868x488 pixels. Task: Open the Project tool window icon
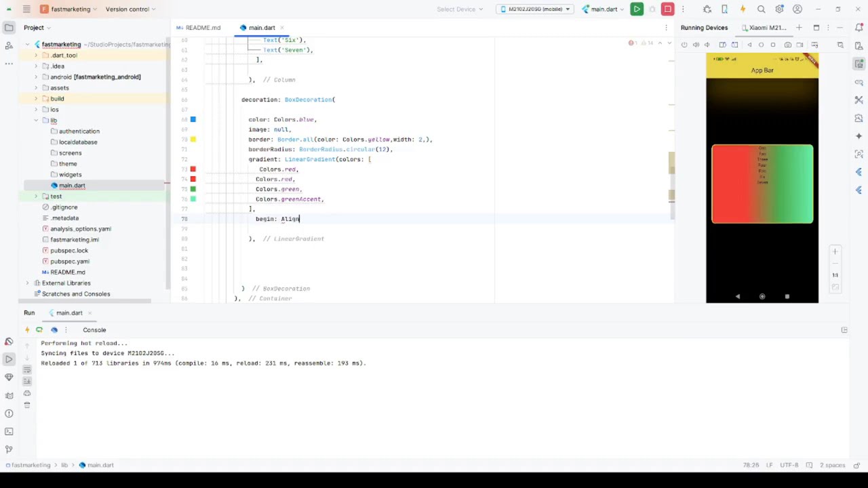click(9, 28)
